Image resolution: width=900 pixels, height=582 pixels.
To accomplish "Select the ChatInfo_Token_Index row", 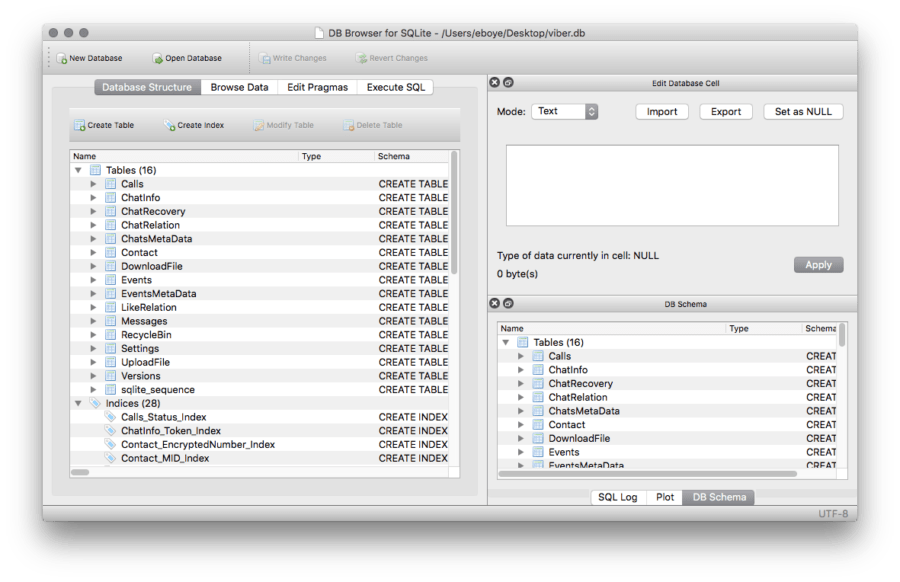I will (x=259, y=430).
